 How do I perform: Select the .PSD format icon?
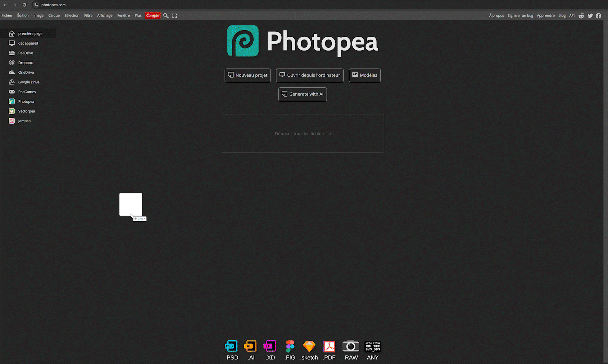[x=231, y=346]
